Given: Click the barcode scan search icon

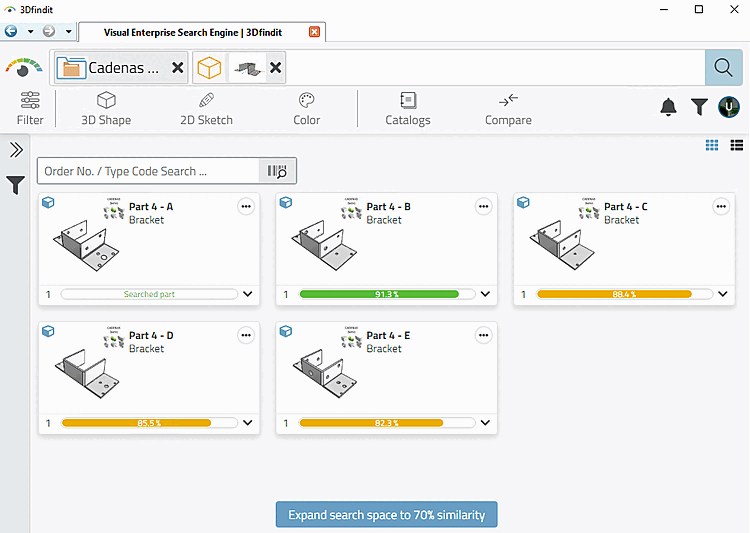Looking at the screenshot, I should [x=277, y=171].
